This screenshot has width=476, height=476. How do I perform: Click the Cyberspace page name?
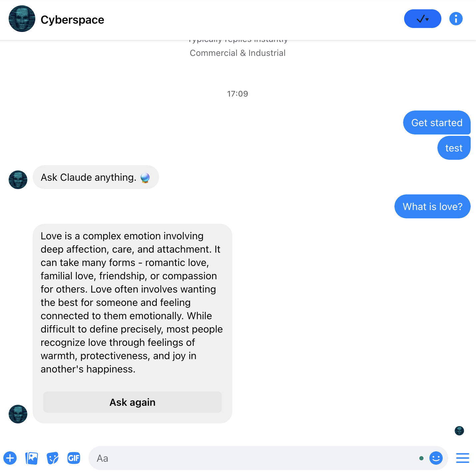pos(72,20)
